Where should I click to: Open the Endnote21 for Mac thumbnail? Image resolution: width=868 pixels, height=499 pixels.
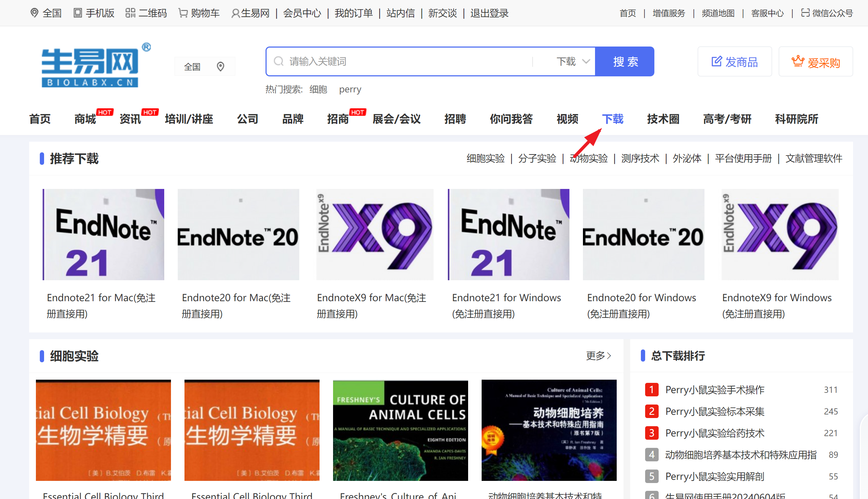[x=103, y=234]
